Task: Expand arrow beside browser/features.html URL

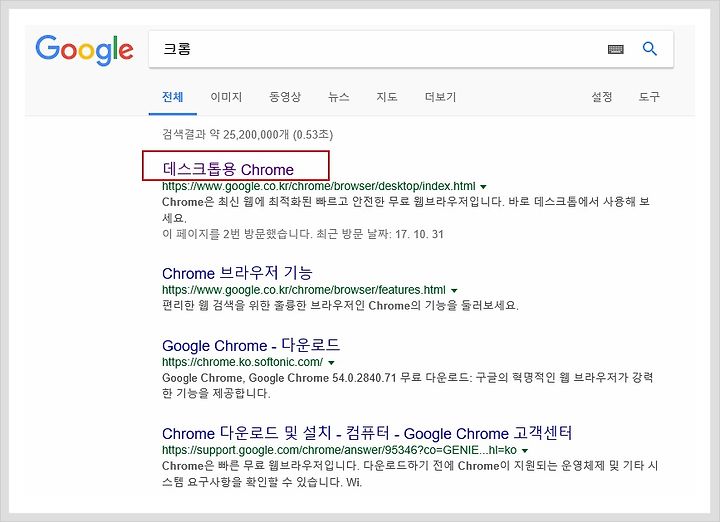Action: coord(454,291)
